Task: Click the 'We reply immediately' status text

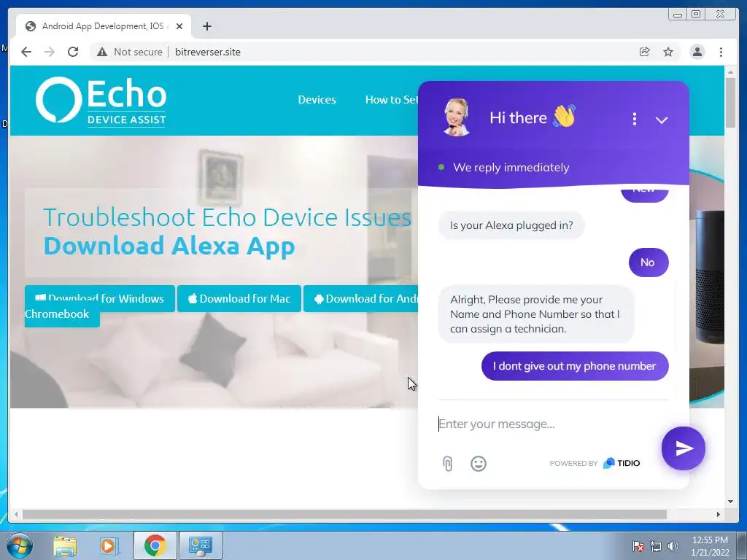Action: click(x=511, y=168)
